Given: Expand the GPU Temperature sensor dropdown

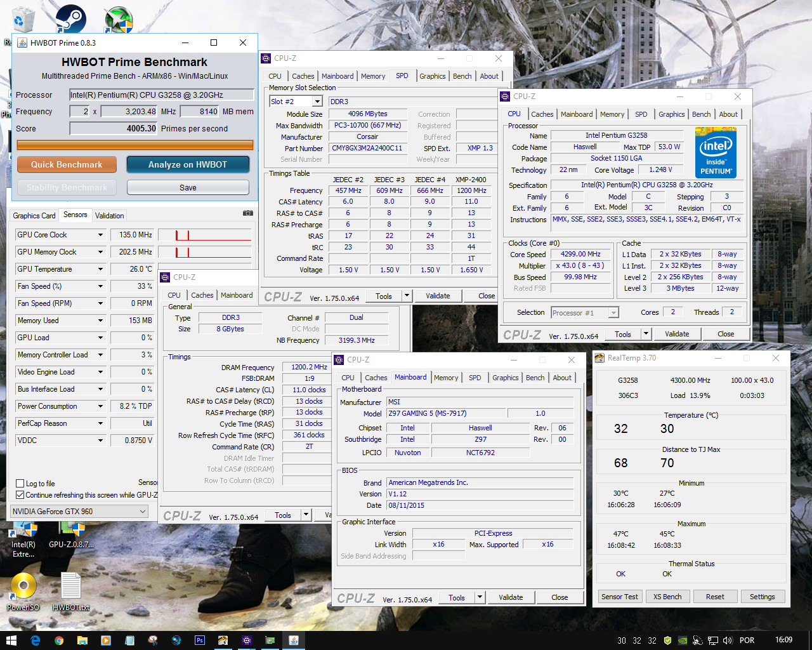Looking at the screenshot, I should coord(100,269).
